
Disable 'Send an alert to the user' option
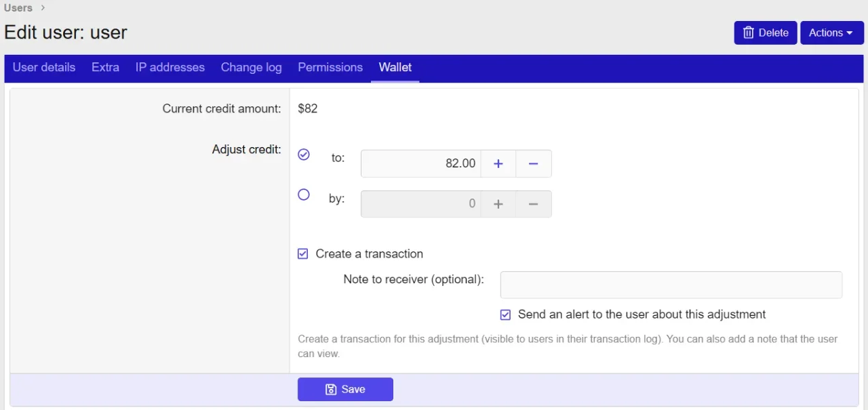(505, 314)
